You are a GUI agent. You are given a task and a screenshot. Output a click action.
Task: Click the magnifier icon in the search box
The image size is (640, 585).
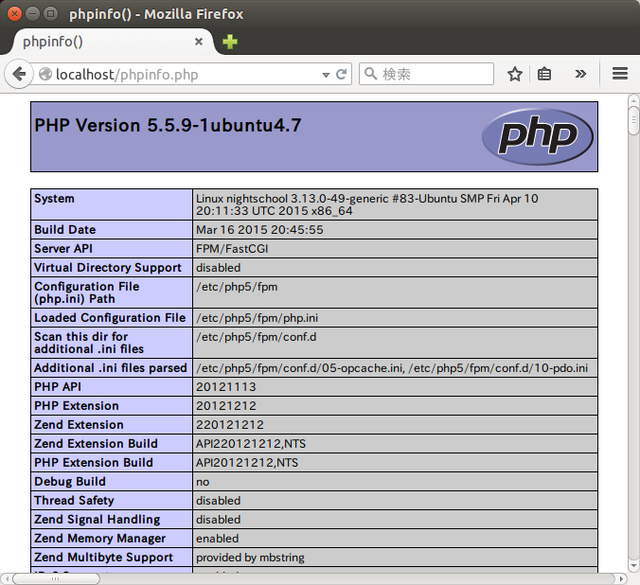pyautogui.click(x=370, y=73)
